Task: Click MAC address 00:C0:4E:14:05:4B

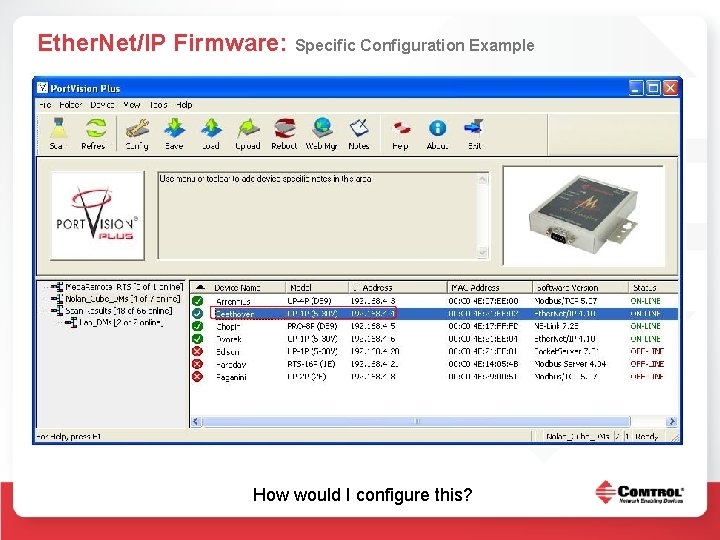Action: [x=483, y=364]
